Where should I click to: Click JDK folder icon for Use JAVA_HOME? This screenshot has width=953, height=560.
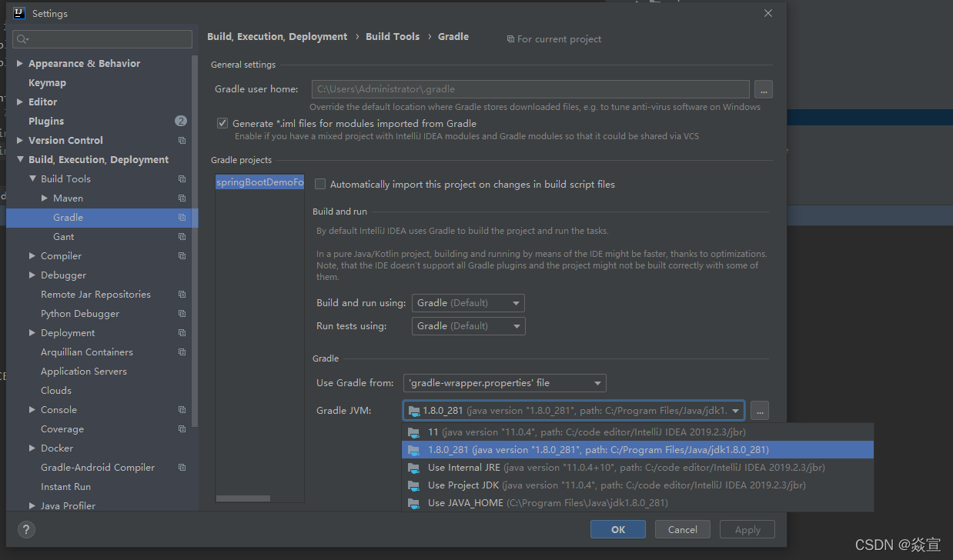point(413,503)
